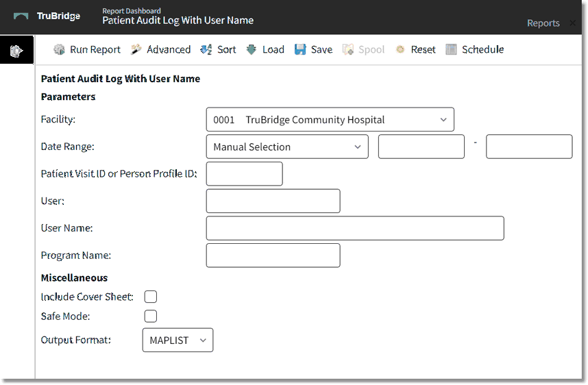This screenshot has height=385, width=588.
Task: Focus the User Name input field
Action: click(355, 228)
